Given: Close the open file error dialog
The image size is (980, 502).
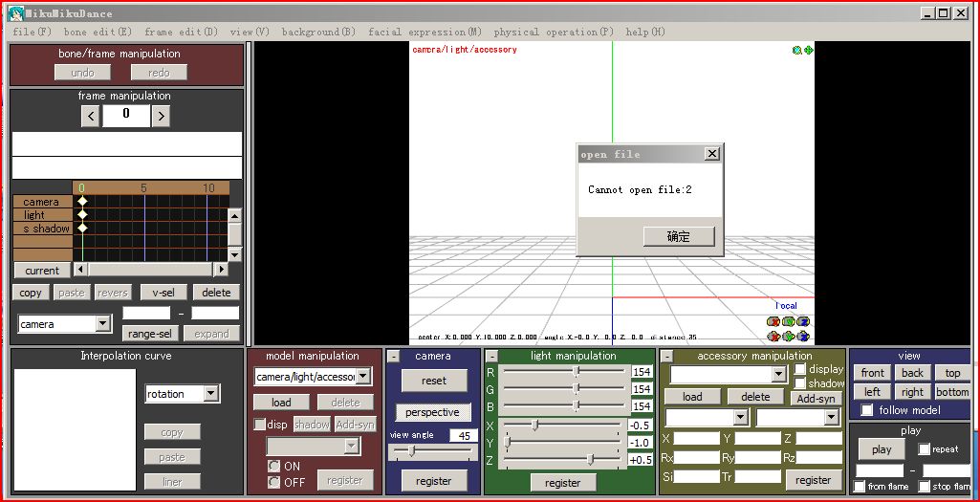Looking at the screenshot, I should (711, 154).
